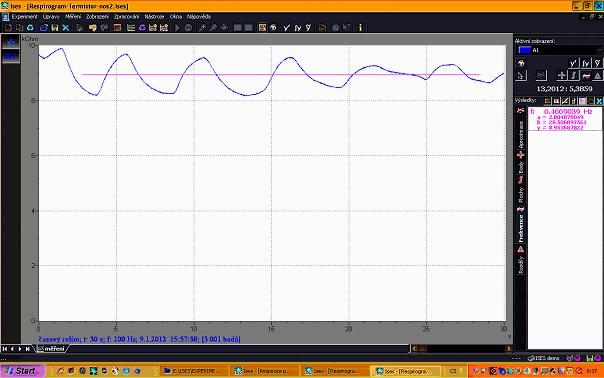Toggle the triangle difference tool button
The height and width of the screenshot is (378, 604).
click(x=597, y=76)
